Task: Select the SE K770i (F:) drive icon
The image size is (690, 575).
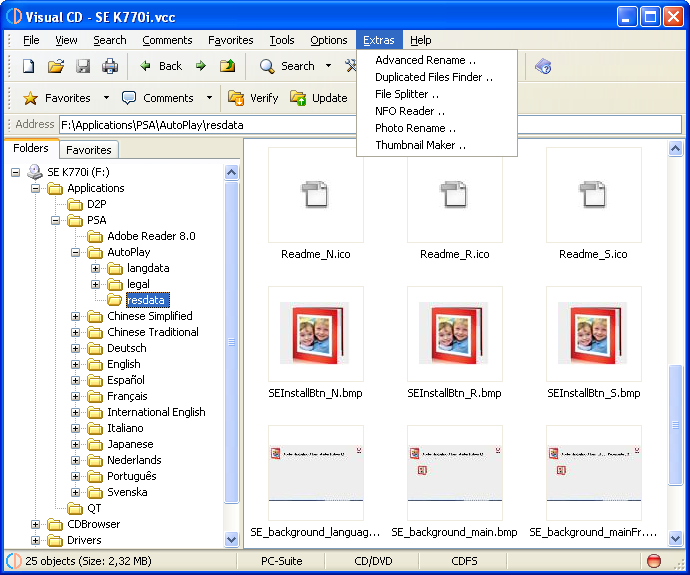Action: click(35, 172)
